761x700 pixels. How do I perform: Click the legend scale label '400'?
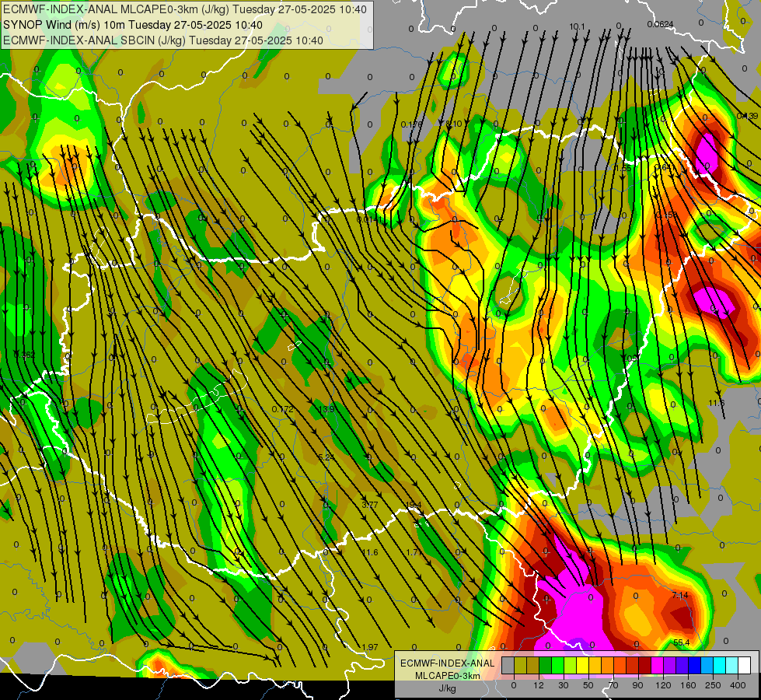tap(738, 685)
